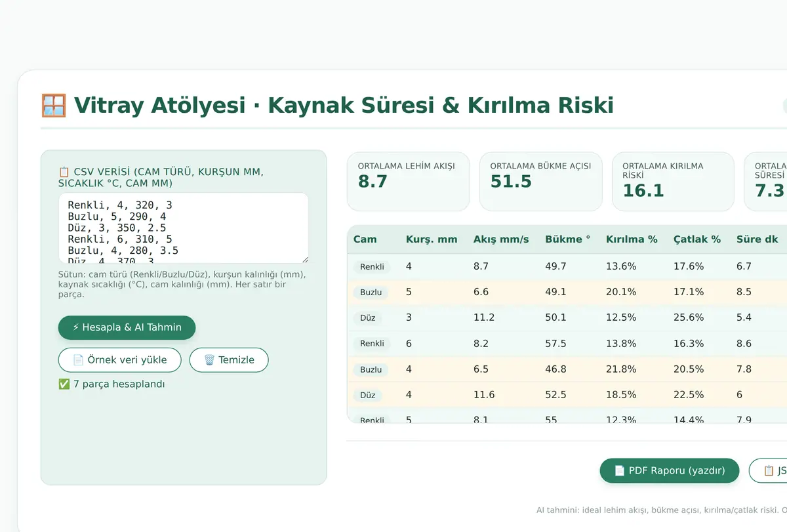Click the clipboard icon in CSV VERİSİ label

[64, 172]
